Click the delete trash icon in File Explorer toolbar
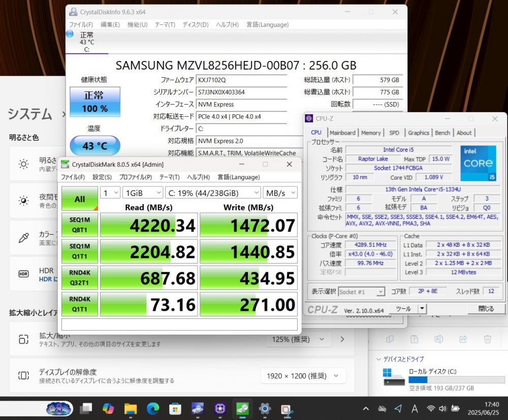The image size is (508, 420). (488, 339)
